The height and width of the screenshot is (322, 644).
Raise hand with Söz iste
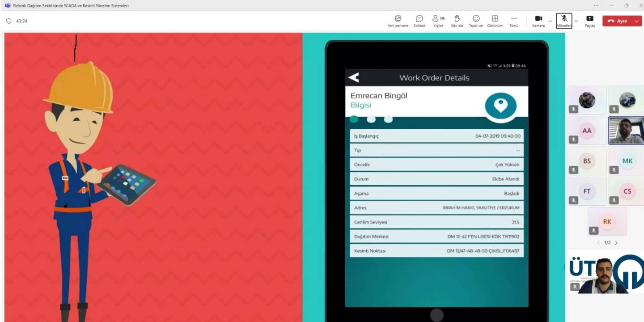(457, 21)
